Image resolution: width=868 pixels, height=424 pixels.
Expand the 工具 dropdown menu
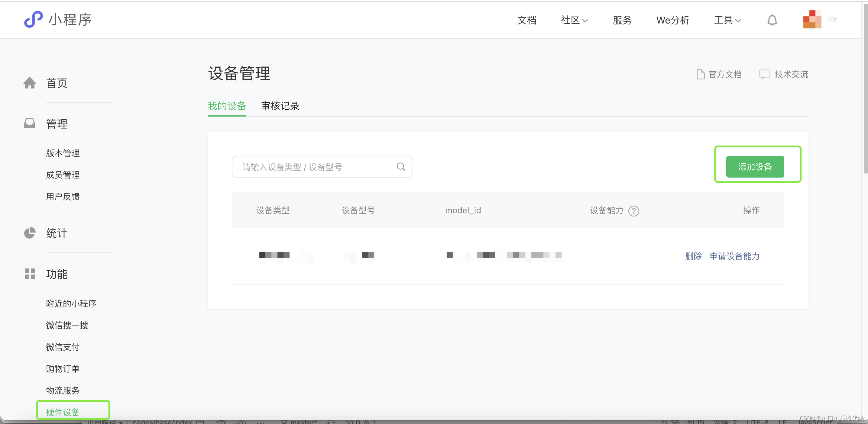coord(727,20)
